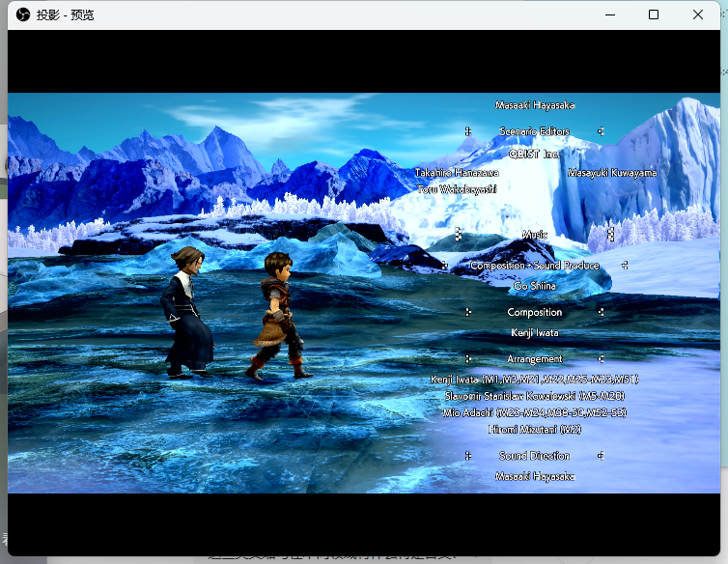Click the 'Slavomir Stanislaw Kowalewski' credit line

[534, 396]
